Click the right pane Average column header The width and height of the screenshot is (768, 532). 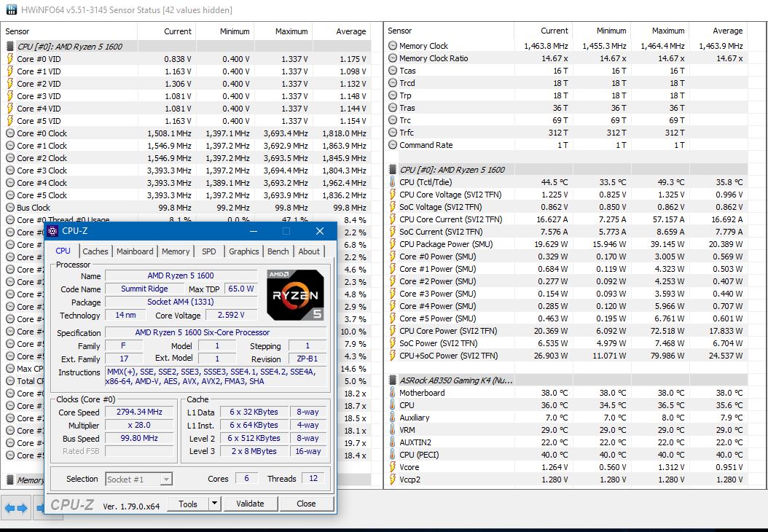718,31
